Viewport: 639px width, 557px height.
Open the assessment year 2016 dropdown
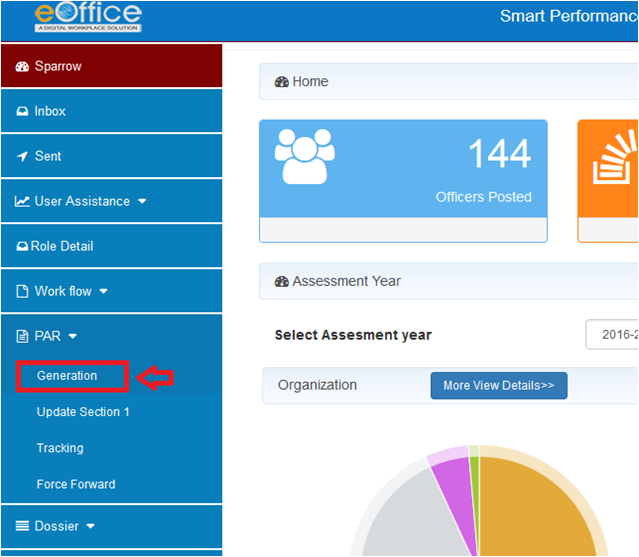tap(612, 335)
